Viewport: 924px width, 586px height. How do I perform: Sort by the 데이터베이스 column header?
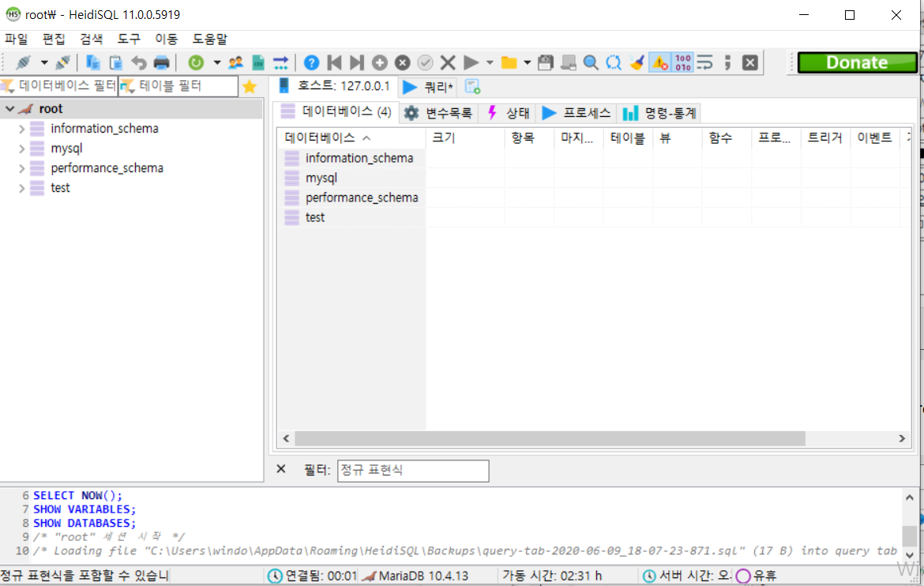click(351, 138)
